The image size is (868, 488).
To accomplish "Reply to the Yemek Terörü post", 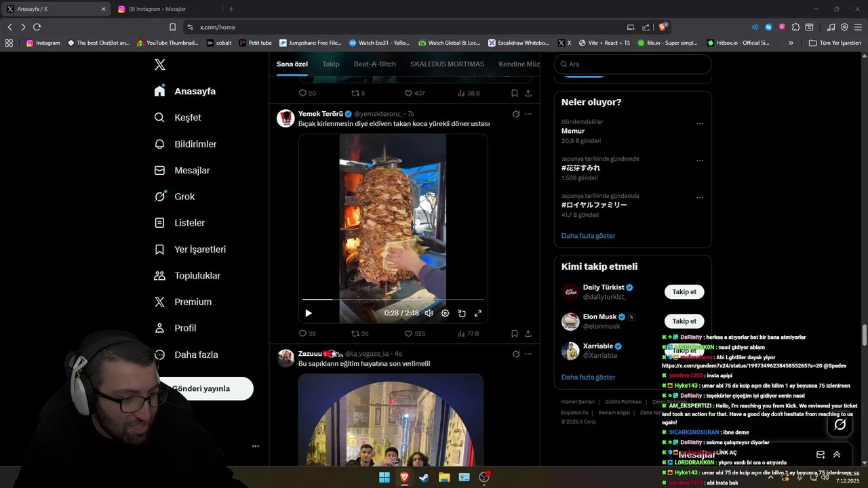I will 307,333.
